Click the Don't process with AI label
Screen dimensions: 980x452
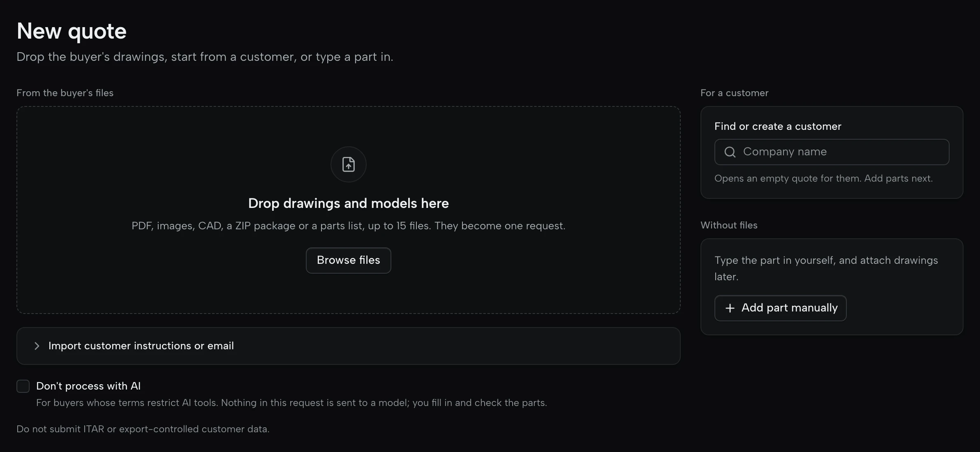88,386
